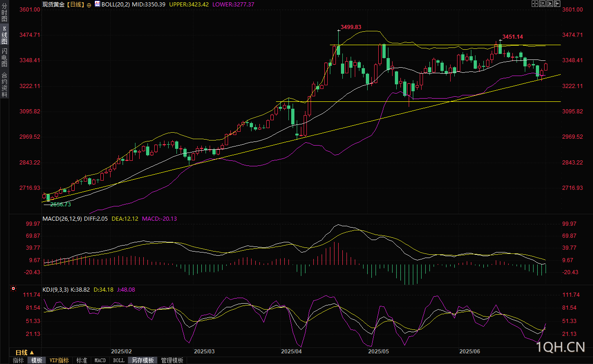Viewport: 593px width, 364px height.
Task: Open the VIP指标 tab
Action: click(59, 360)
